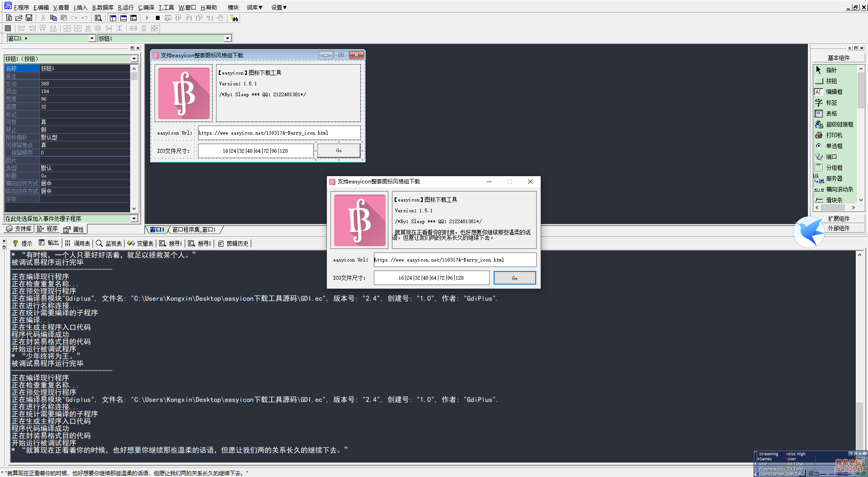The width and height of the screenshot is (868, 477).
Task: Click the Open file folder icon
Action: tap(19, 18)
